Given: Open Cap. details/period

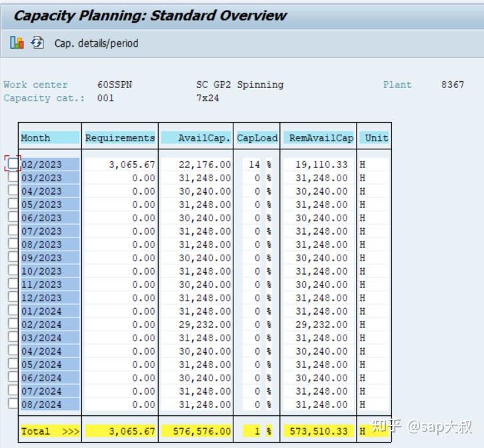Looking at the screenshot, I should coord(96,43).
